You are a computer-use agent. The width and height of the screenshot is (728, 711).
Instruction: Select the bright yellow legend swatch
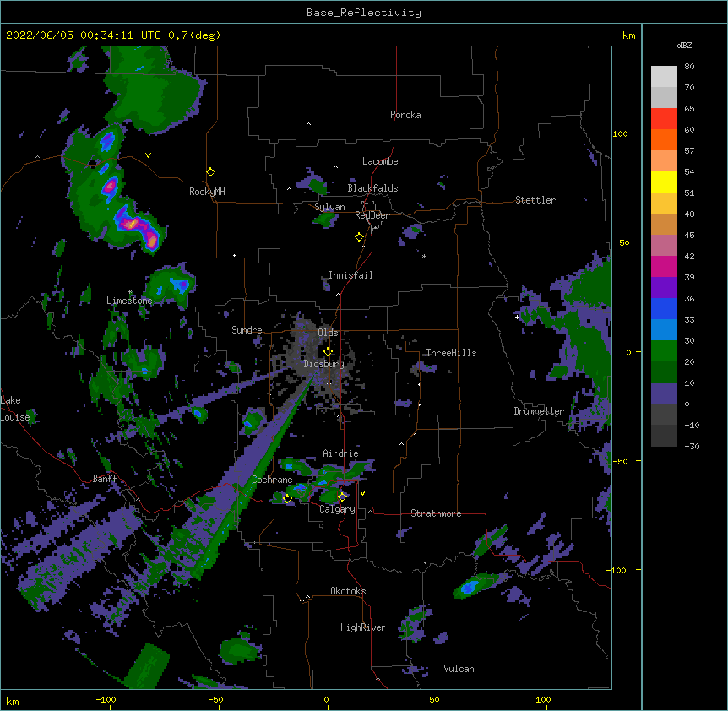pyautogui.click(x=664, y=182)
